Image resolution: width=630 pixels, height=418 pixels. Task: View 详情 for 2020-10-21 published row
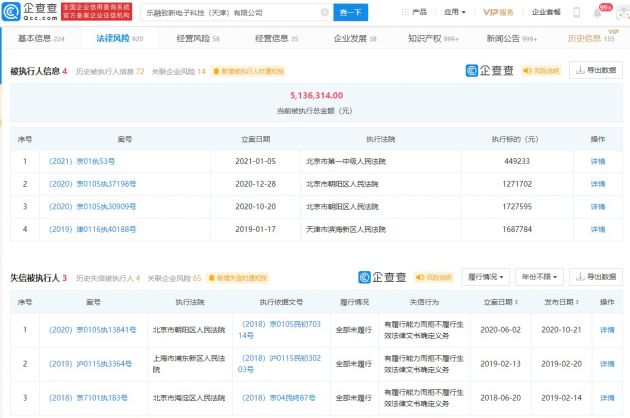607,330
